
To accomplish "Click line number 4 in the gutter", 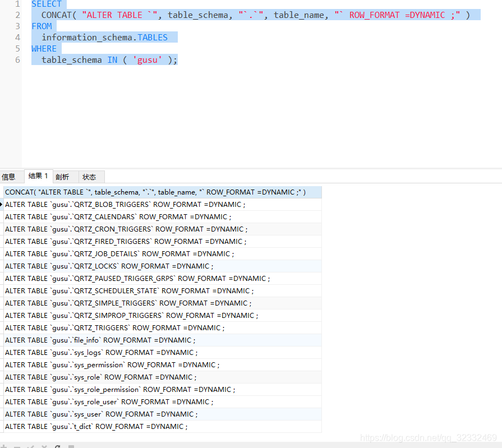I will (x=17, y=38).
